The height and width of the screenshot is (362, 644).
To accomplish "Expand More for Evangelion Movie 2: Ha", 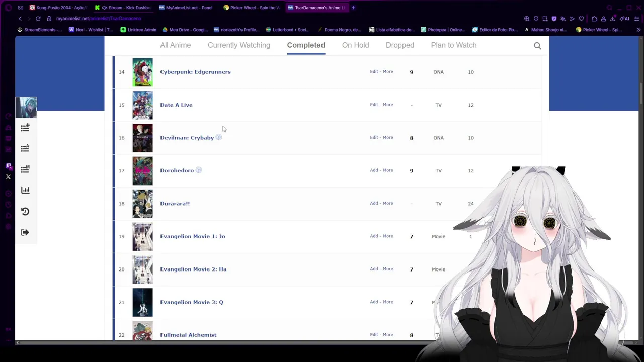I will coord(388,269).
